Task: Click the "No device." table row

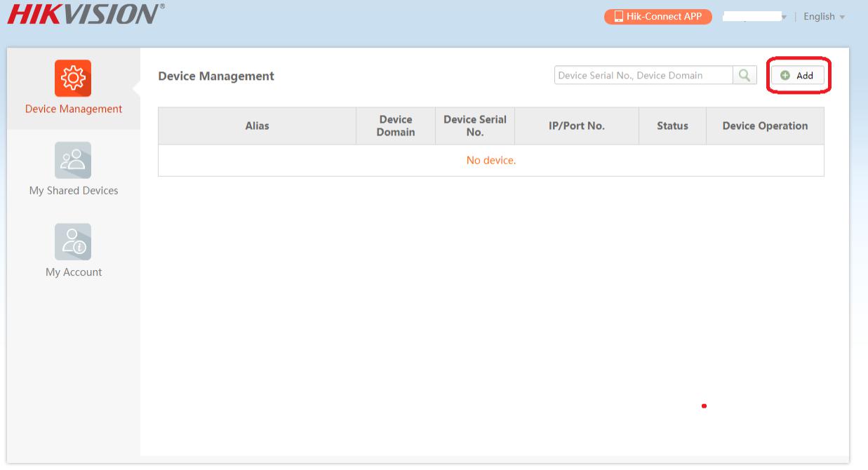Action: pyautogui.click(x=490, y=161)
